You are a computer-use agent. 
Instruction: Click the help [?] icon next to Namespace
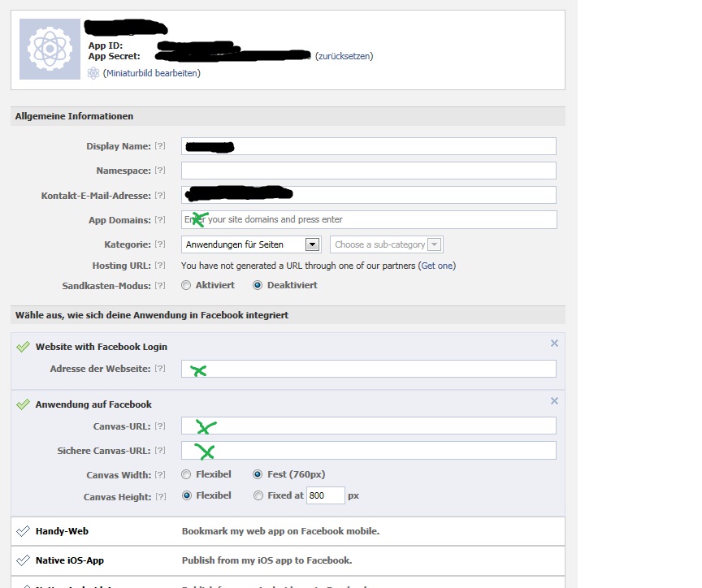160,171
